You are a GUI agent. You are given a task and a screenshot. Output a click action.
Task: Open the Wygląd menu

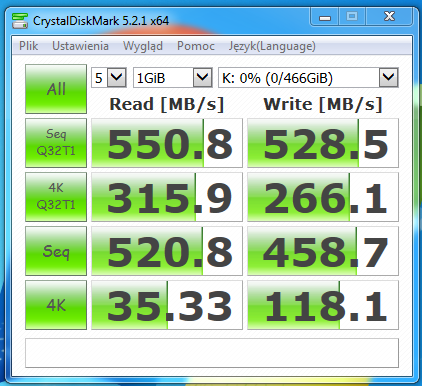coord(143,46)
